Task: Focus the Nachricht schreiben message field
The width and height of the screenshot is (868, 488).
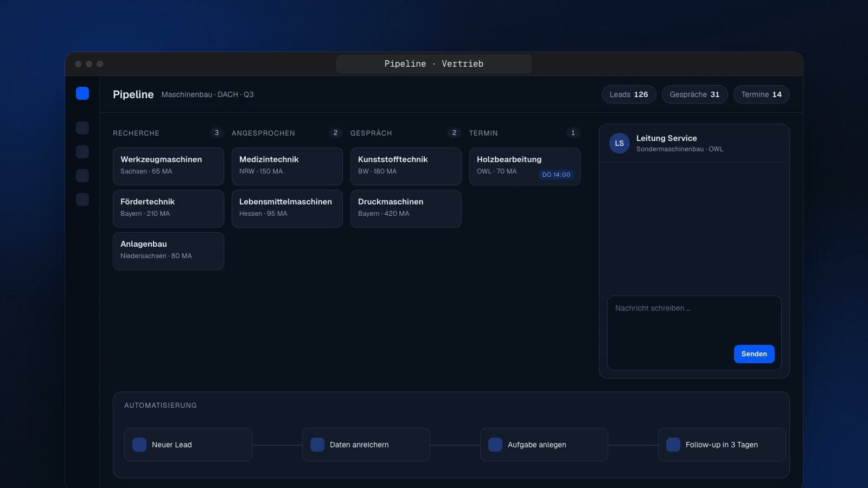Action: click(x=694, y=333)
